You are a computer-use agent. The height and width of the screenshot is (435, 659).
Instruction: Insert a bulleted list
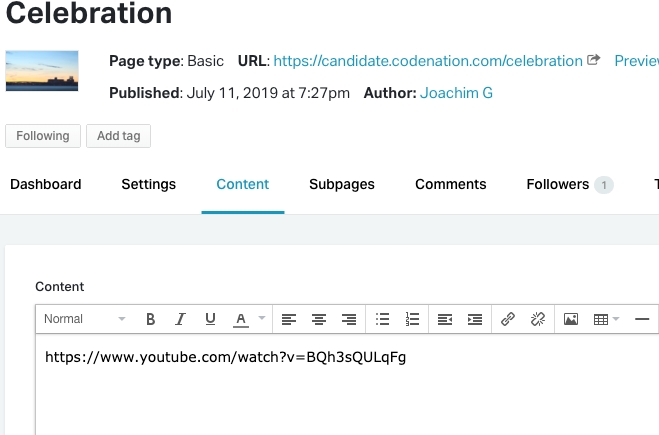[382, 319]
